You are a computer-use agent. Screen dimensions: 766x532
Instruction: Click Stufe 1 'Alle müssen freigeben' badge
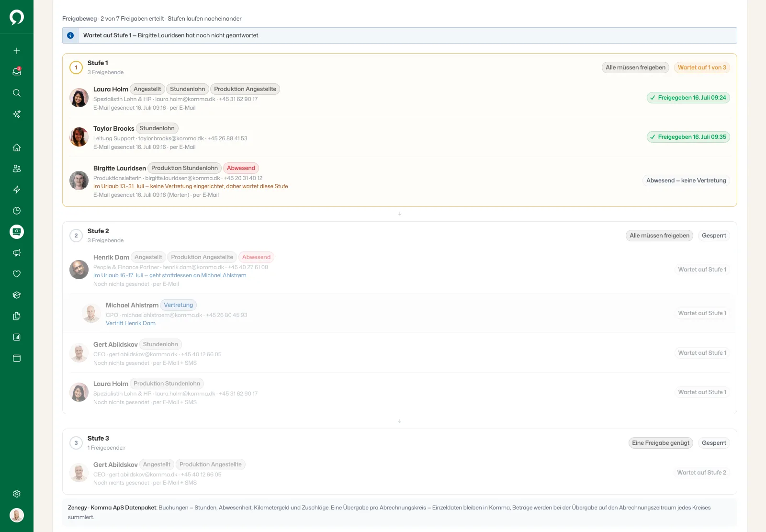635,68
